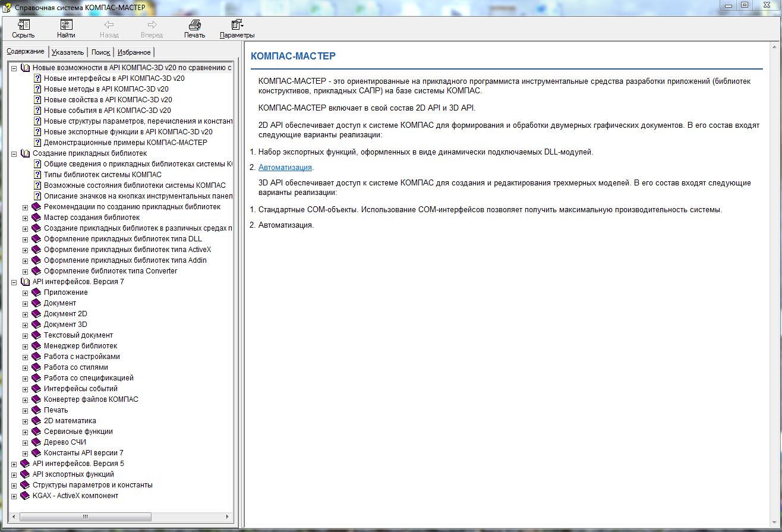Click the Печать printer icon
782x532 pixels.
click(194, 25)
